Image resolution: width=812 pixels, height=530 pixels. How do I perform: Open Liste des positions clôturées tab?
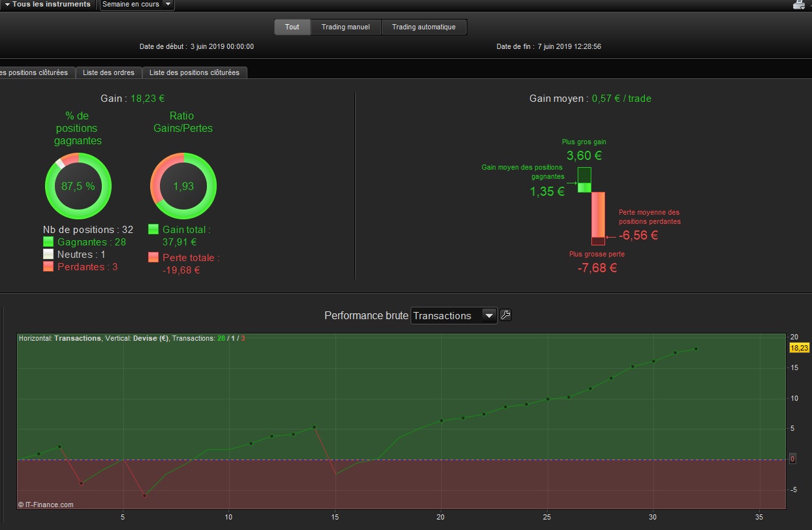(195, 72)
